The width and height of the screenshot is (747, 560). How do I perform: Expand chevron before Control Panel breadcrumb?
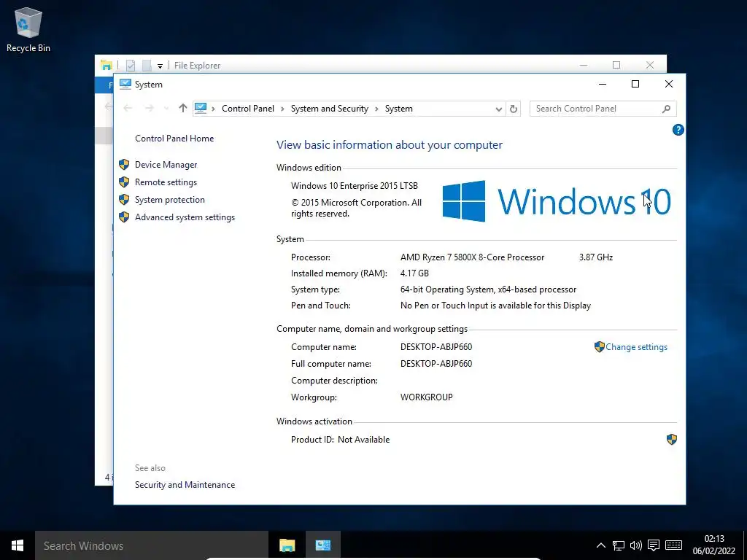click(213, 109)
